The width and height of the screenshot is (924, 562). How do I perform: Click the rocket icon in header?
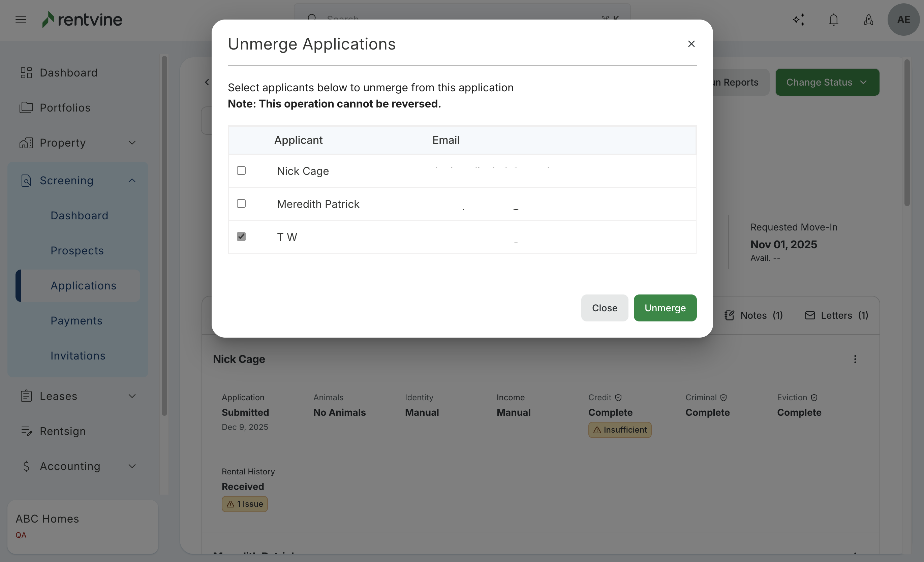(868, 20)
